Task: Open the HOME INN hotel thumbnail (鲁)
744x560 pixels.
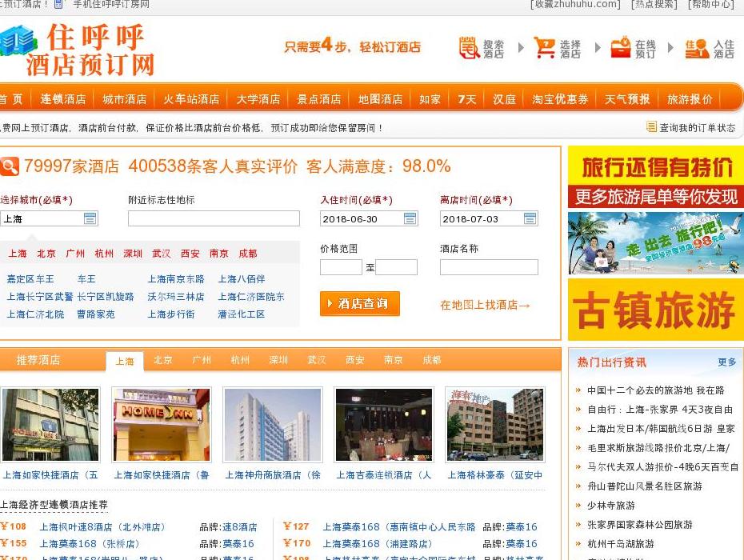Action: [x=162, y=425]
